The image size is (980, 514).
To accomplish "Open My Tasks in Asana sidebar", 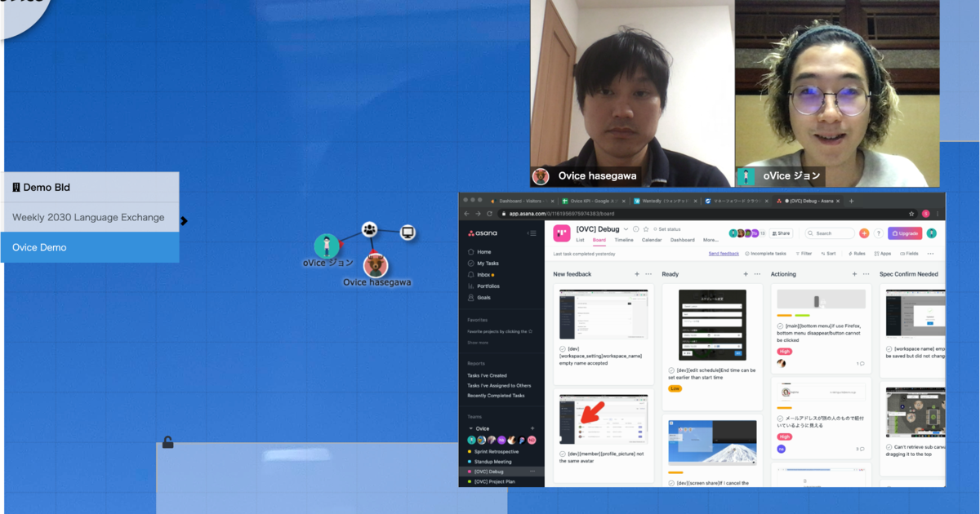I will coord(482,264).
